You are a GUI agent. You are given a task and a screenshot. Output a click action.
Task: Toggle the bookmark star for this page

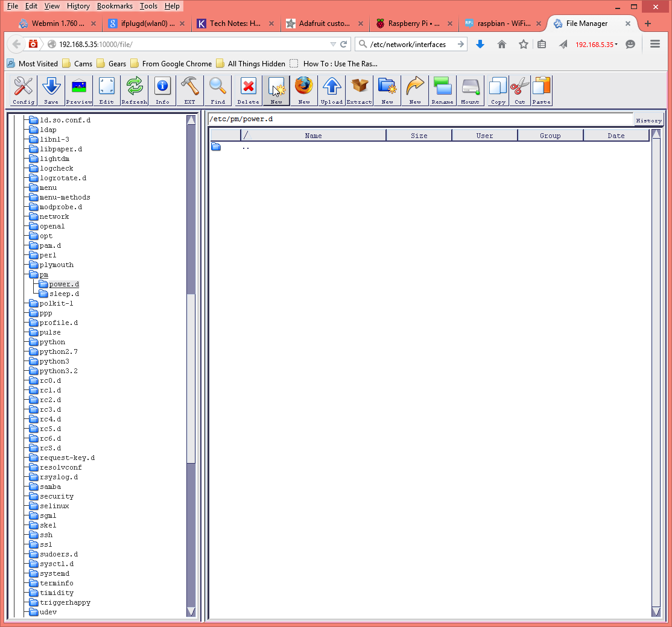point(523,44)
